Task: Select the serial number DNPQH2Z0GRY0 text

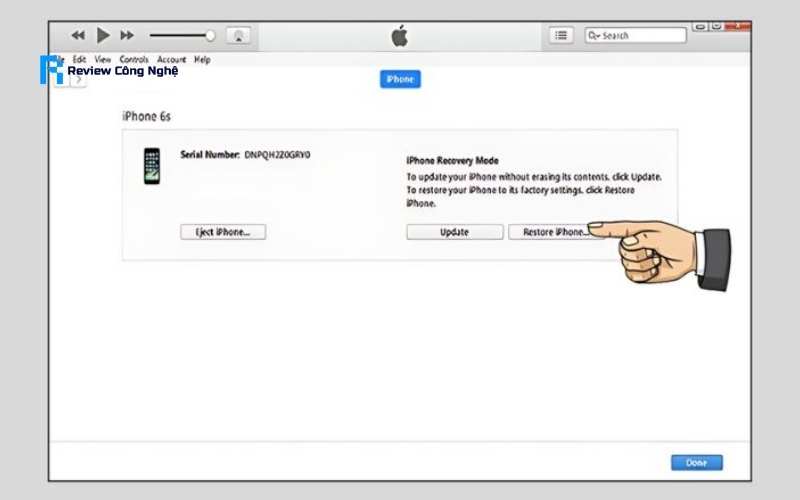Action: 277,155
